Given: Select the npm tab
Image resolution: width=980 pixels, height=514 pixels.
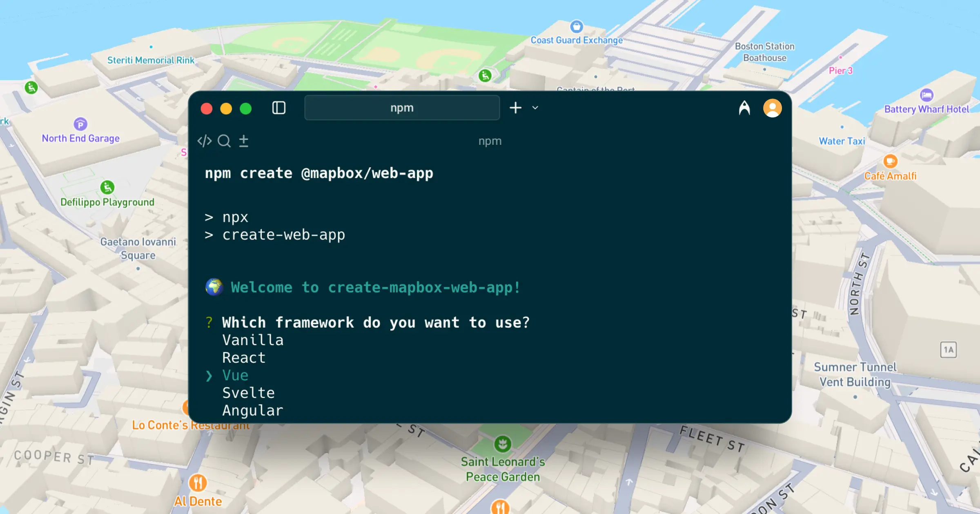Looking at the screenshot, I should coord(402,108).
